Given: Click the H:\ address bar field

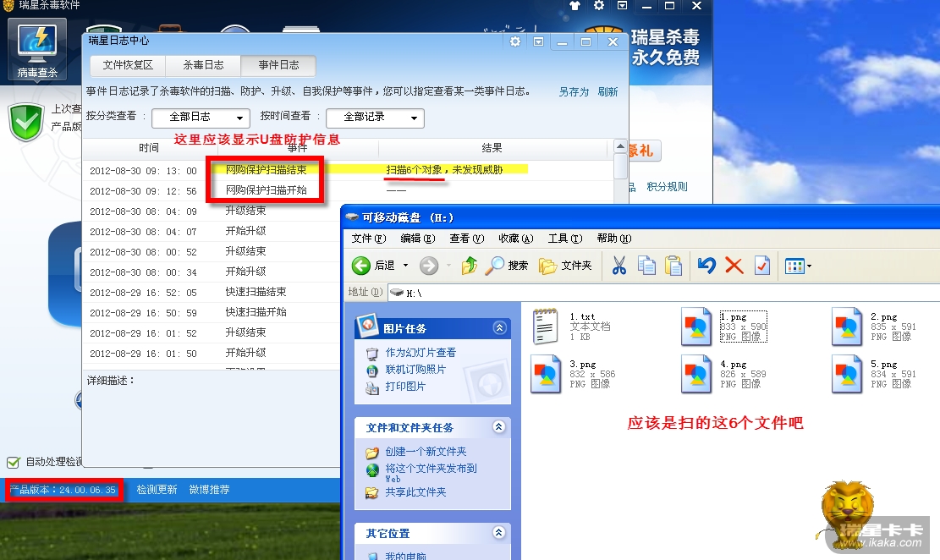Looking at the screenshot, I should coord(664,293).
